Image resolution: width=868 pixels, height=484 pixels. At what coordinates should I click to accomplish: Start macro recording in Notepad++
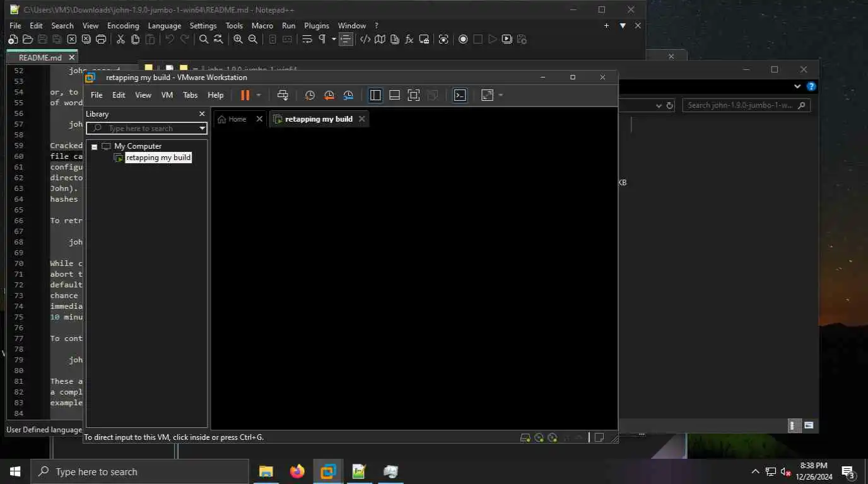pyautogui.click(x=463, y=39)
